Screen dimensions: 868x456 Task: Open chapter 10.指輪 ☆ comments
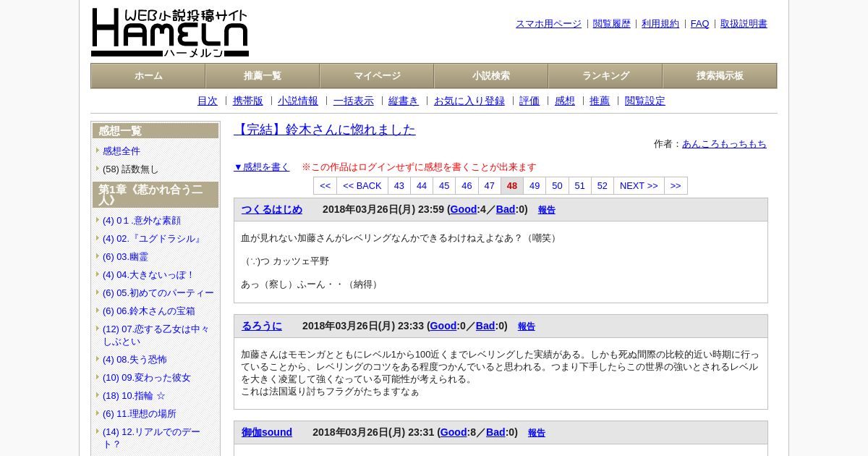click(x=134, y=396)
